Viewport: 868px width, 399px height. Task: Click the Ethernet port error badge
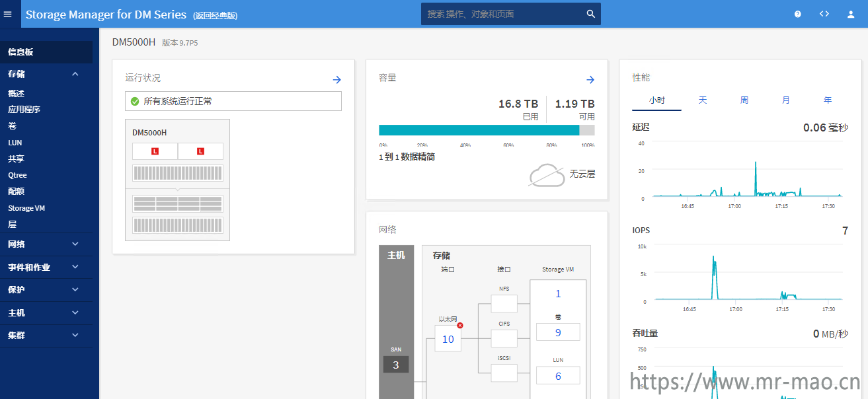click(460, 325)
